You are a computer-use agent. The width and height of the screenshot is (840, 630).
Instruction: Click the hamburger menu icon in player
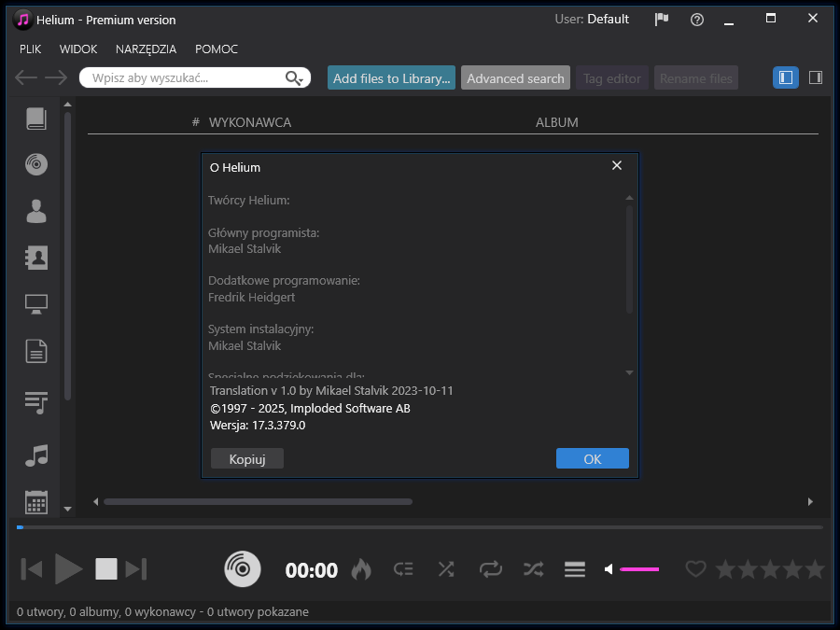(x=575, y=569)
